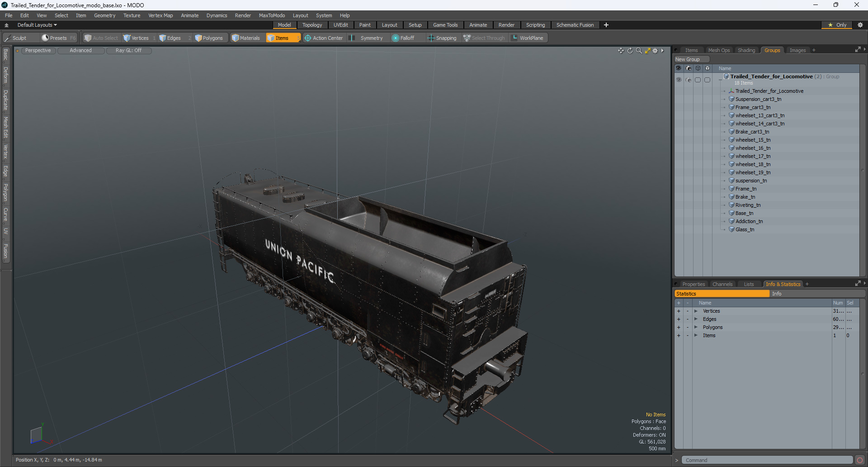The height and width of the screenshot is (467, 868).
Task: Click plus button on Vertices row
Action: 679,311
